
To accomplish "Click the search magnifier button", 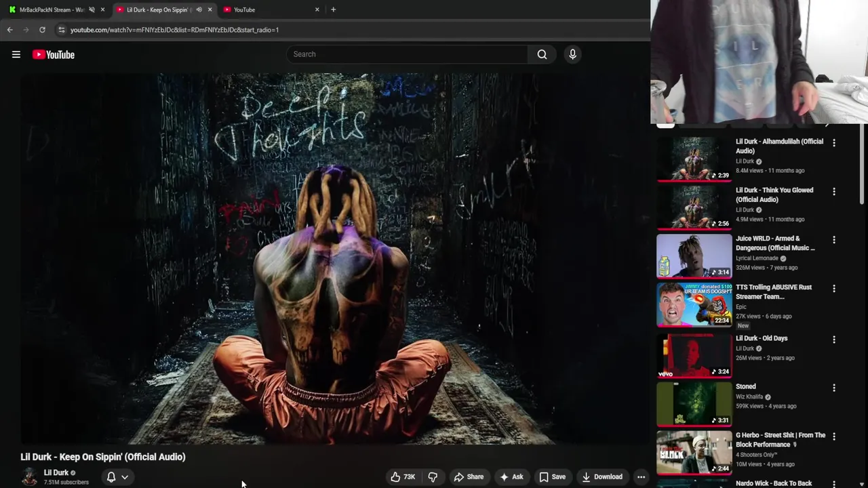I will pyautogui.click(x=542, y=54).
